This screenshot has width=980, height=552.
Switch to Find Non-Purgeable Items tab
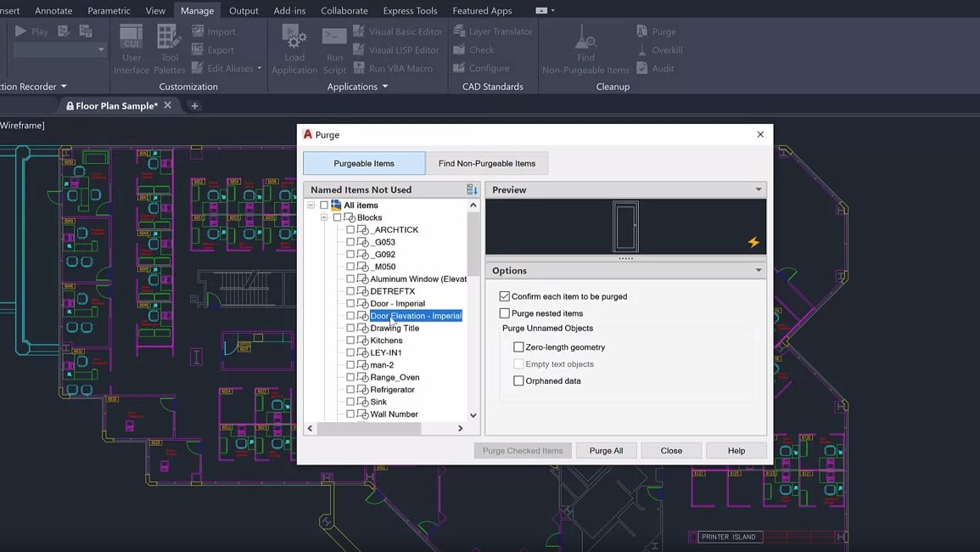coord(486,163)
